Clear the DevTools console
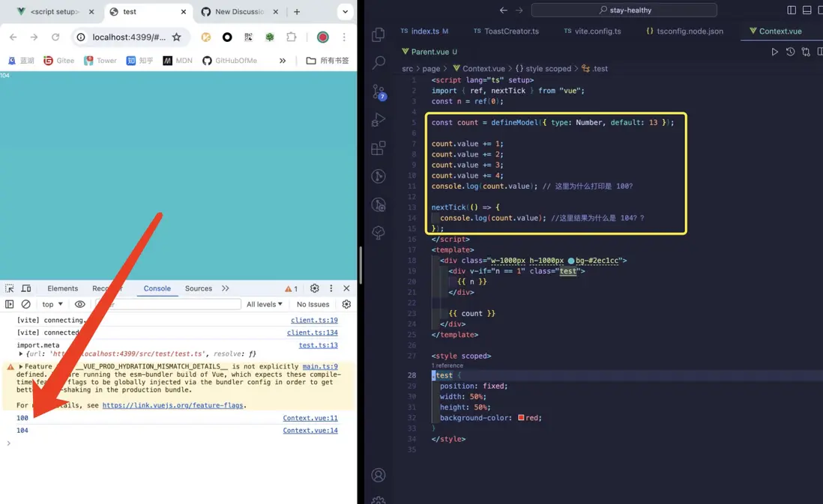Screen dimensions: 823x504 (x=25, y=304)
